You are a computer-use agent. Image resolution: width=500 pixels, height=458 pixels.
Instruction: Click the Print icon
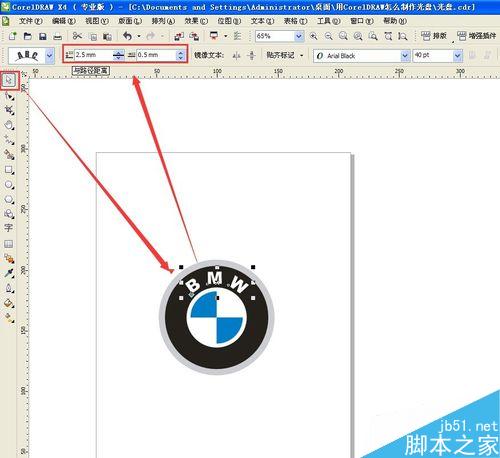coord(58,36)
